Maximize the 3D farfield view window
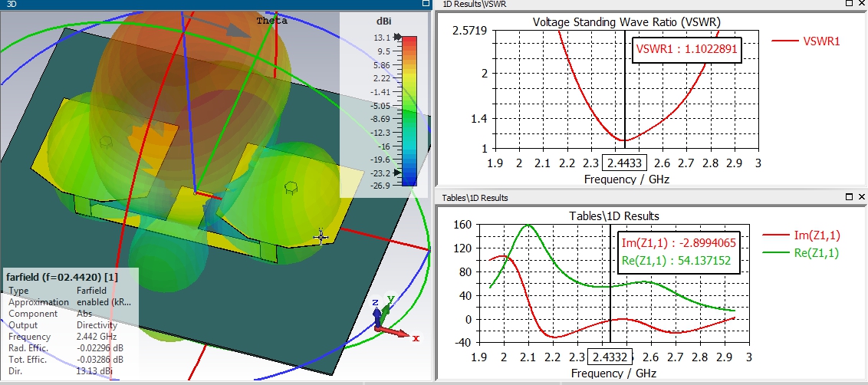This screenshot has height=385, width=868. coord(425,3)
